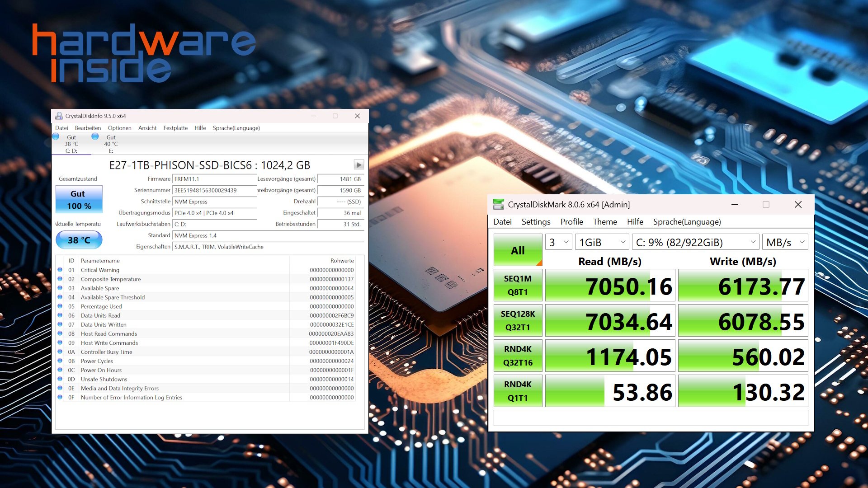The image size is (868, 488).
Task: Open the 1GiB test size dropdown
Action: click(x=602, y=242)
